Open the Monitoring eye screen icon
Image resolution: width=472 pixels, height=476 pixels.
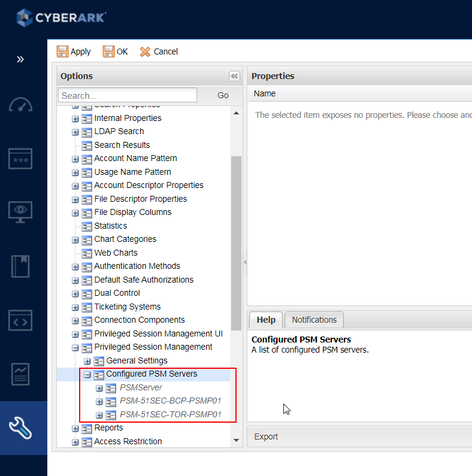[x=20, y=212]
